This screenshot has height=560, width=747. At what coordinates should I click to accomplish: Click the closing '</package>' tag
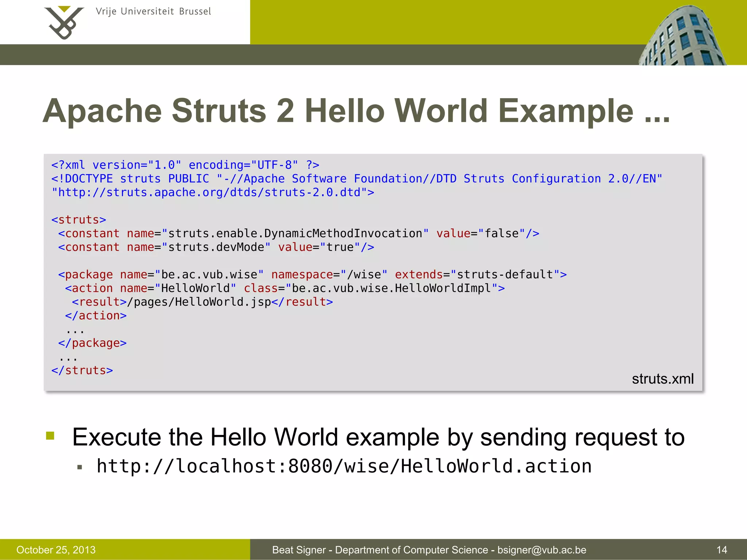coord(92,343)
